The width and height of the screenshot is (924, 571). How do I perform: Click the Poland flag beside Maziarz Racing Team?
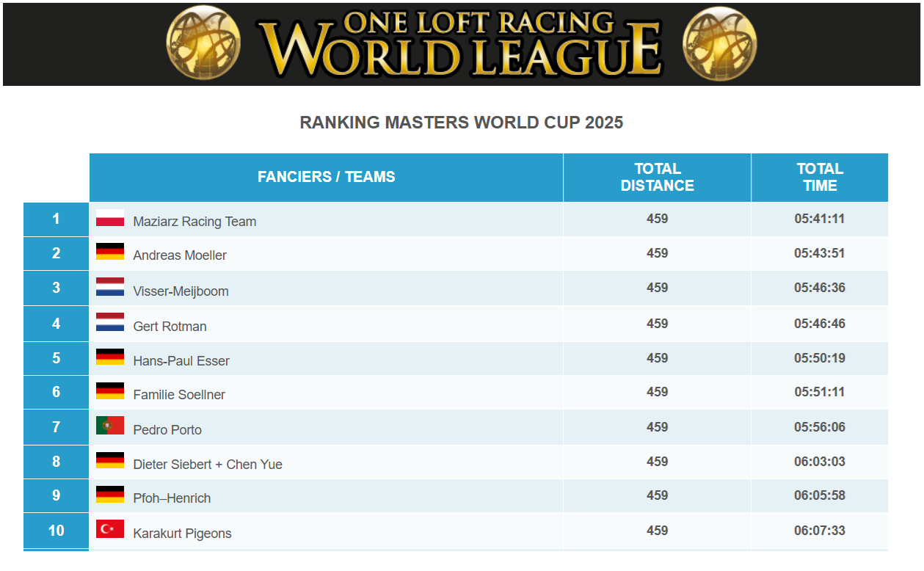[110, 218]
